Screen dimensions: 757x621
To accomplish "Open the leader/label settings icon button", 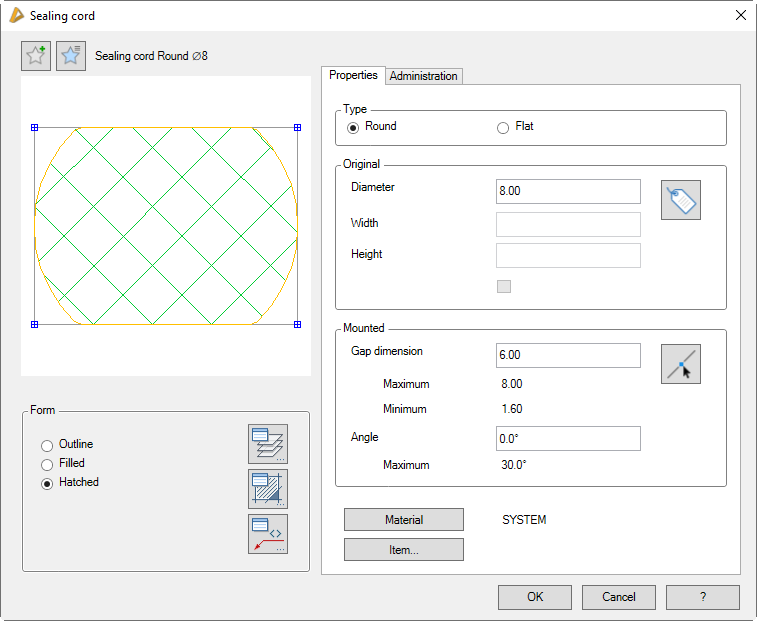I will tap(268, 534).
